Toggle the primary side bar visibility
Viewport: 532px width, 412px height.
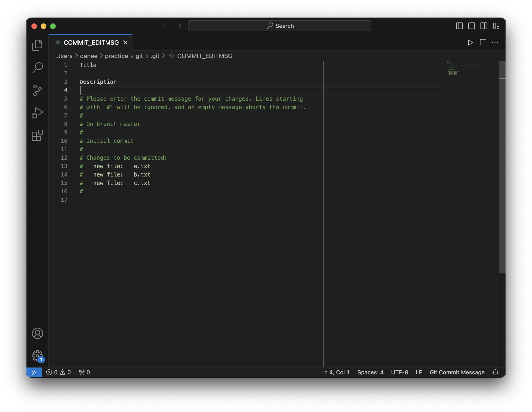click(x=459, y=26)
